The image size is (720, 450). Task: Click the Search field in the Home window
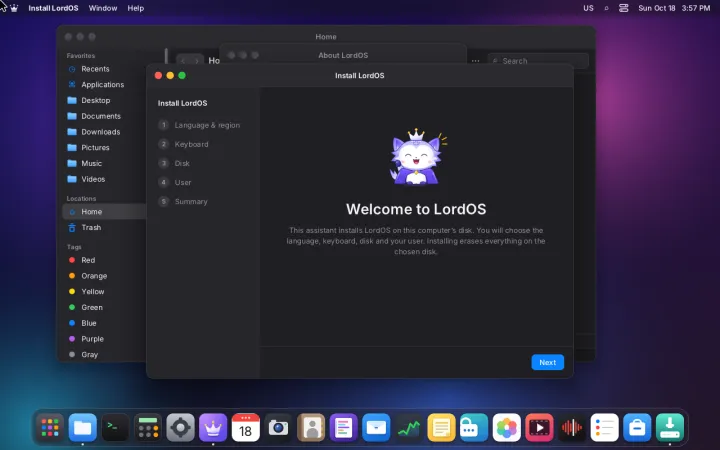point(538,61)
